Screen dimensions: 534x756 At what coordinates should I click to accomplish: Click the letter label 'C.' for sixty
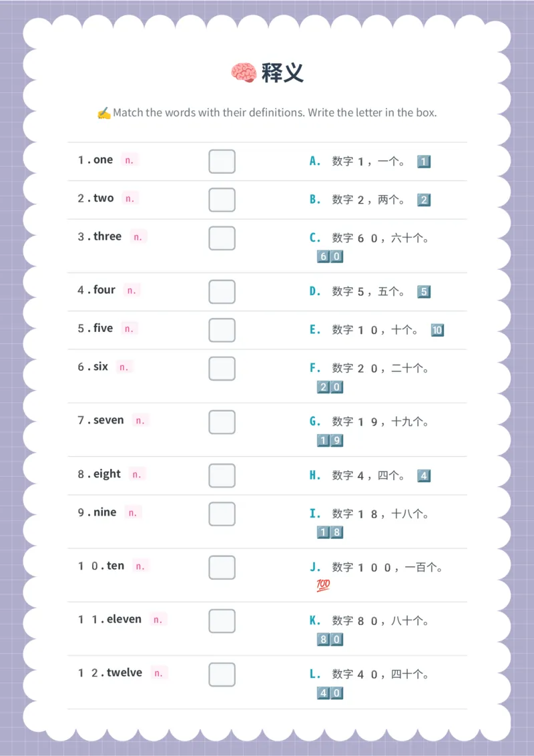[x=315, y=238]
